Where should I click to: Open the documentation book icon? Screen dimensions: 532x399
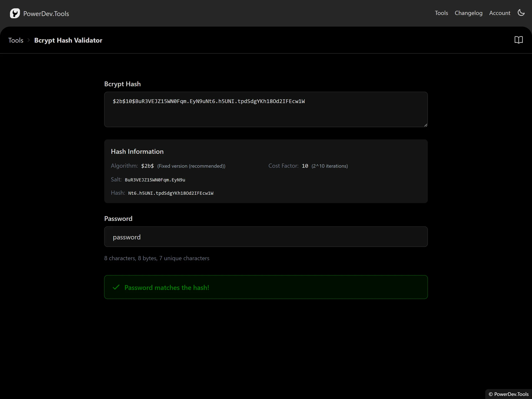(518, 40)
